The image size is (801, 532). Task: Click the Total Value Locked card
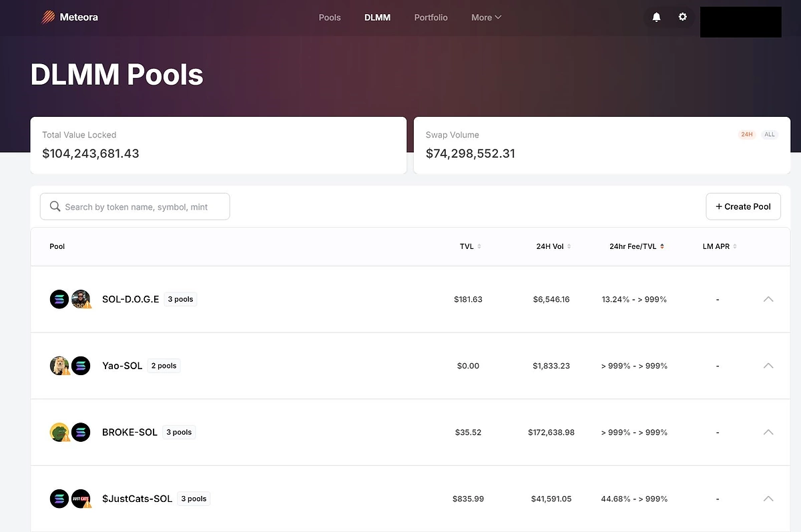(218, 146)
